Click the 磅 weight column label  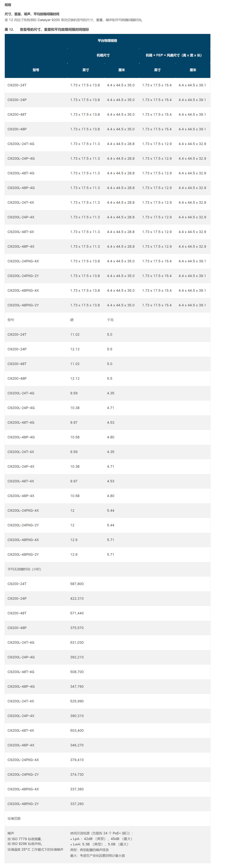point(72,320)
